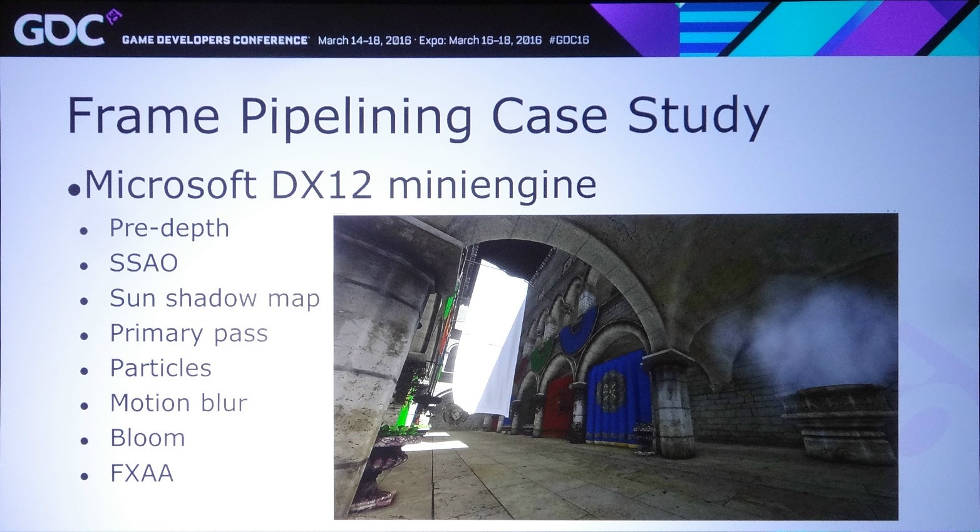Click the Motion blur list item
This screenshot has width=980, height=532.
click(178, 403)
